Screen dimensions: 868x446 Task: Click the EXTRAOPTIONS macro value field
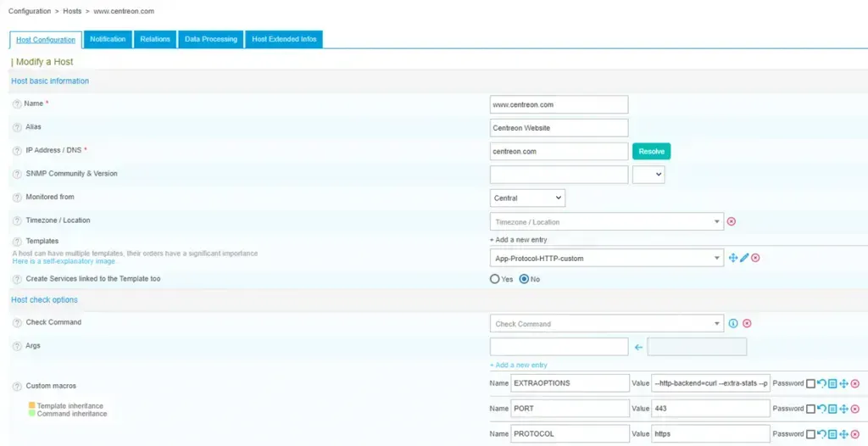[x=711, y=383]
